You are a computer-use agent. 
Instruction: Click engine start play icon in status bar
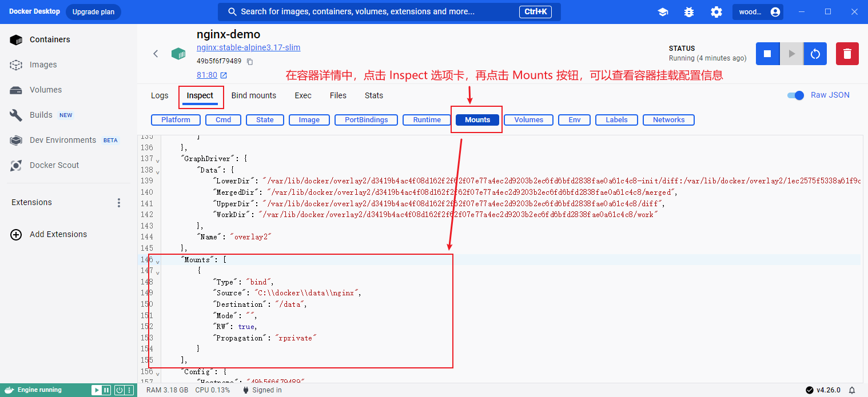pyautogui.click(x=97, y=390)
